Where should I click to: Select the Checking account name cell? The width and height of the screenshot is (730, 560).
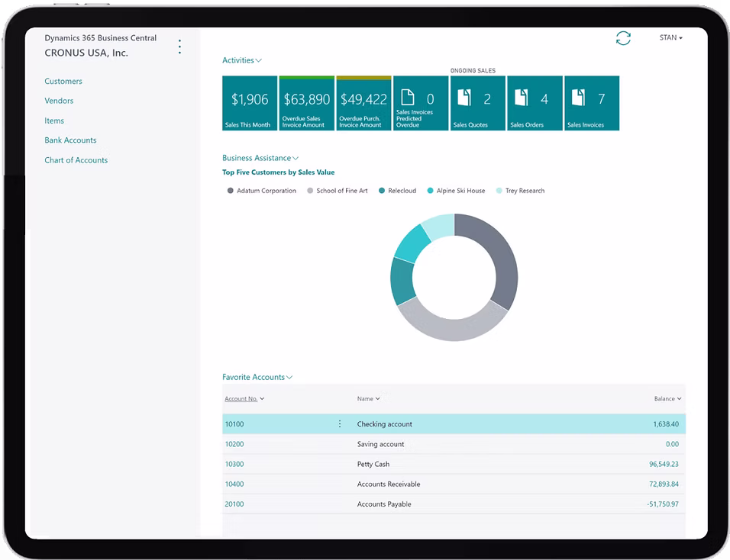tap(385, 424)
